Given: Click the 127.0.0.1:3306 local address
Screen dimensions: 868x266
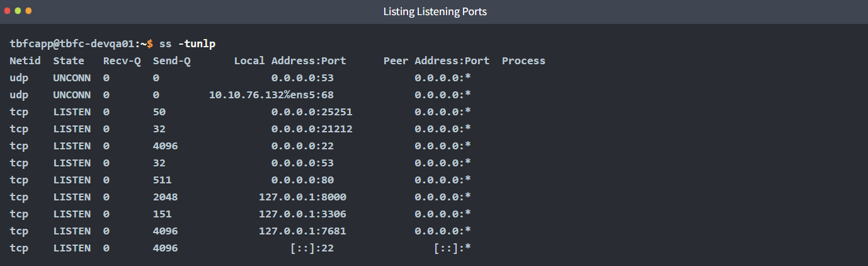Looking at the screenshot, I should coord(302,214).
